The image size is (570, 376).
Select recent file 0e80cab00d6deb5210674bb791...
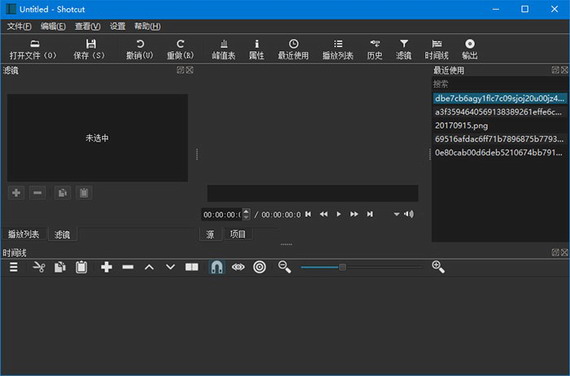pos(499,153)
